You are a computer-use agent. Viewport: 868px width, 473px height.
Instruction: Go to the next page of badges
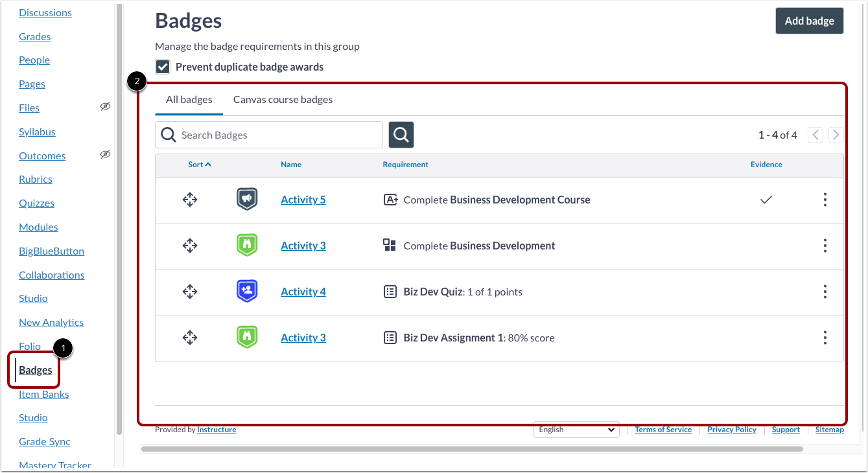point(836,135)
